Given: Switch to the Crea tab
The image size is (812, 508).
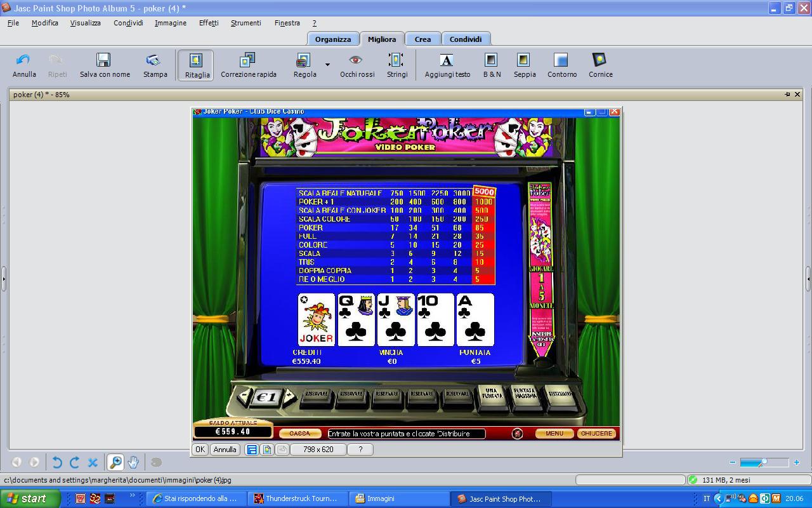Looking at the screenshot, I should [422, 39].
